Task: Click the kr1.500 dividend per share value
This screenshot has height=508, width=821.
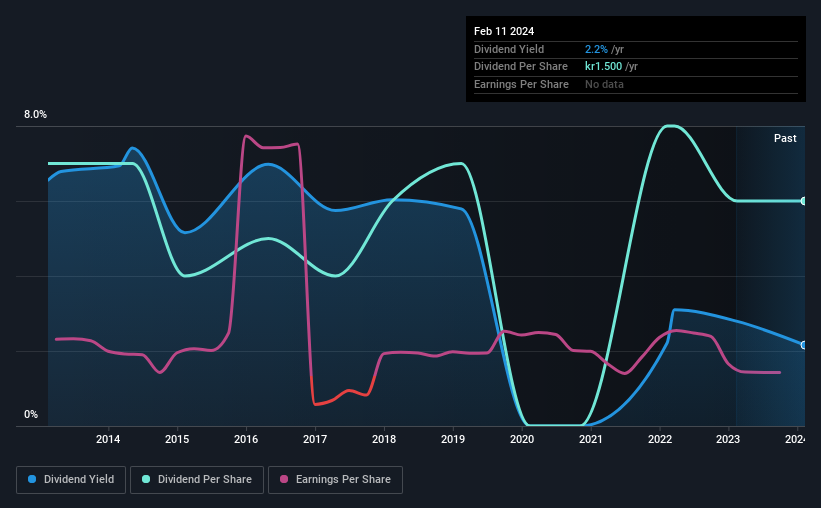Action: click(x=603, y=67)
